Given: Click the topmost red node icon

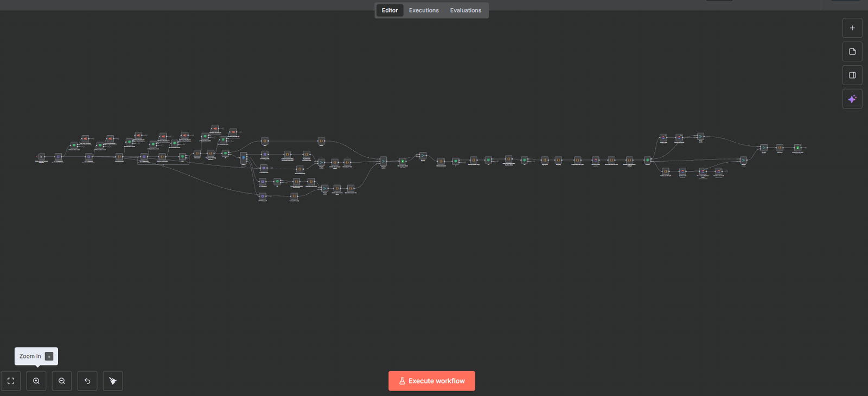Looking at the screenshot, I should [215, 129].
